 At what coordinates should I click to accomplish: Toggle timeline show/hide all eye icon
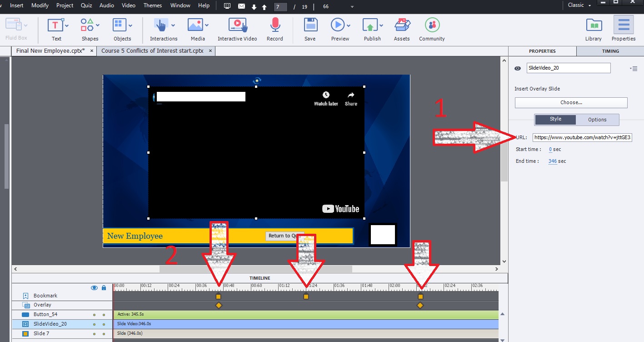(94, 288)
